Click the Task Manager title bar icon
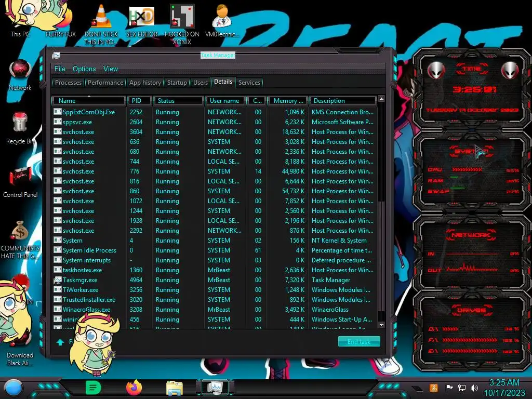 (56, 55)
